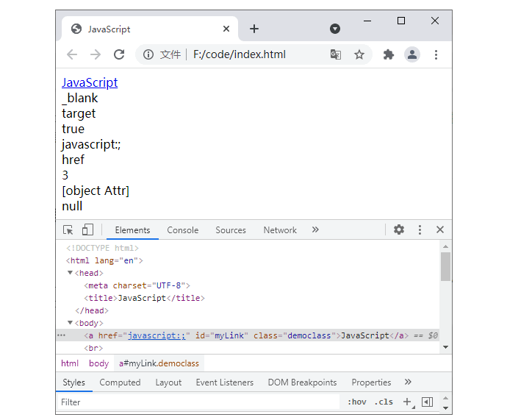Open the new tab with plus button
The image size is (532, 420).
(x=254, y=29)
